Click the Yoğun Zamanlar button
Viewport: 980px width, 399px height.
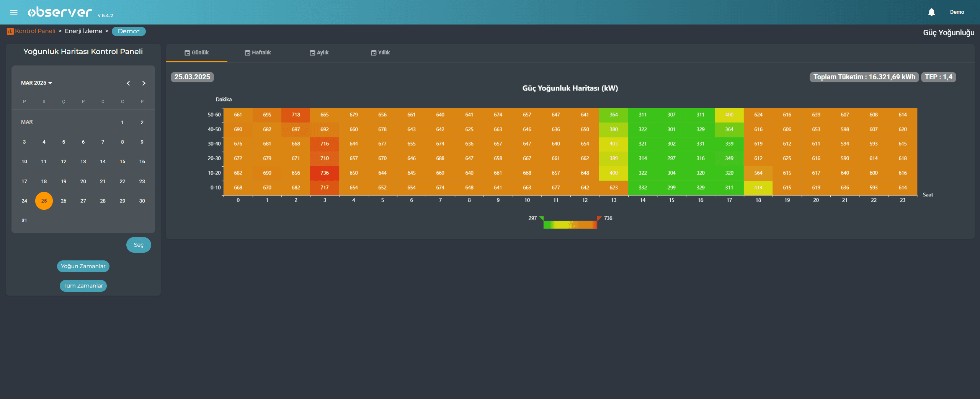tap(83, 267)
